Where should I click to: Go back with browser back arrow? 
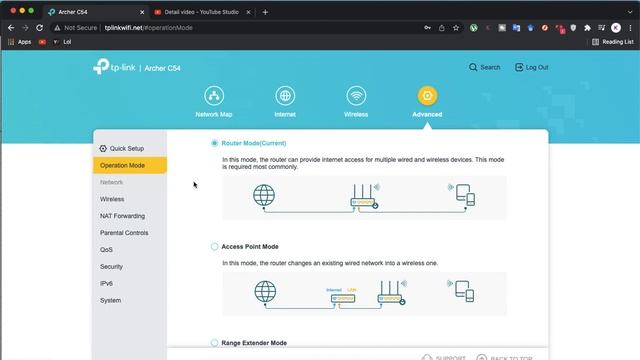pos(11,28)
